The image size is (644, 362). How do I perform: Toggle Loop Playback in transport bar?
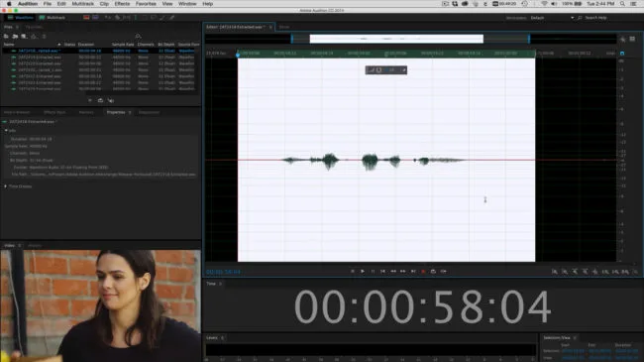[433, 272]
